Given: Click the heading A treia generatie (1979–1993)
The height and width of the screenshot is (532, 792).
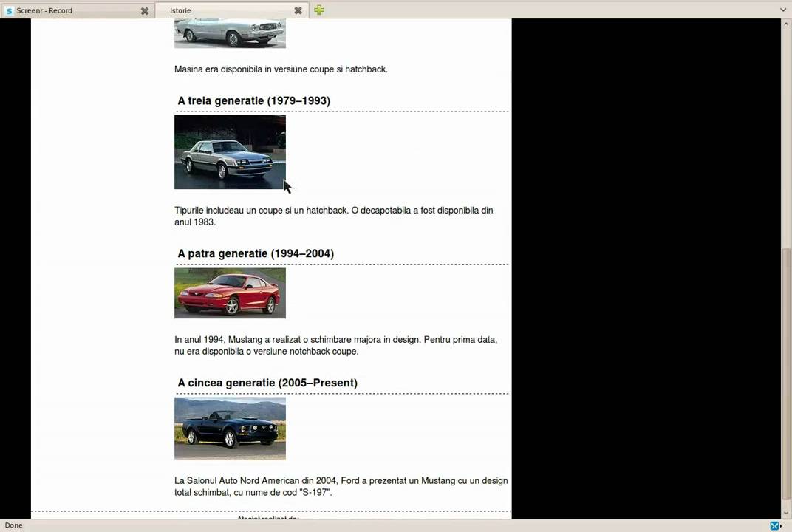Looking at the screenshot, I should 253,100.
